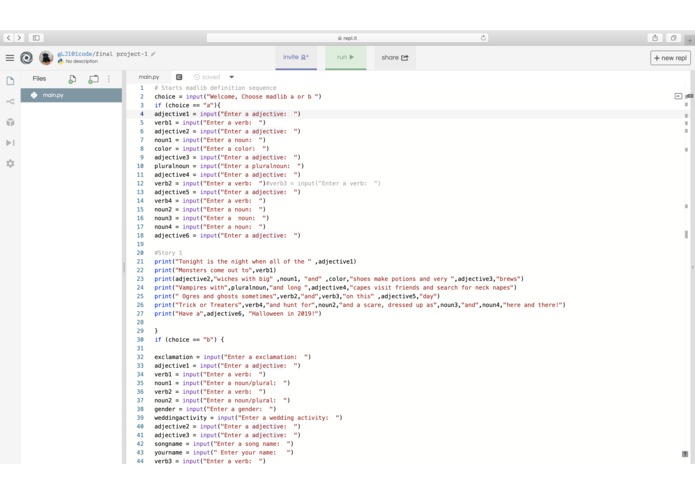Click the Repl.it spiral logo

tap(27, 58)
